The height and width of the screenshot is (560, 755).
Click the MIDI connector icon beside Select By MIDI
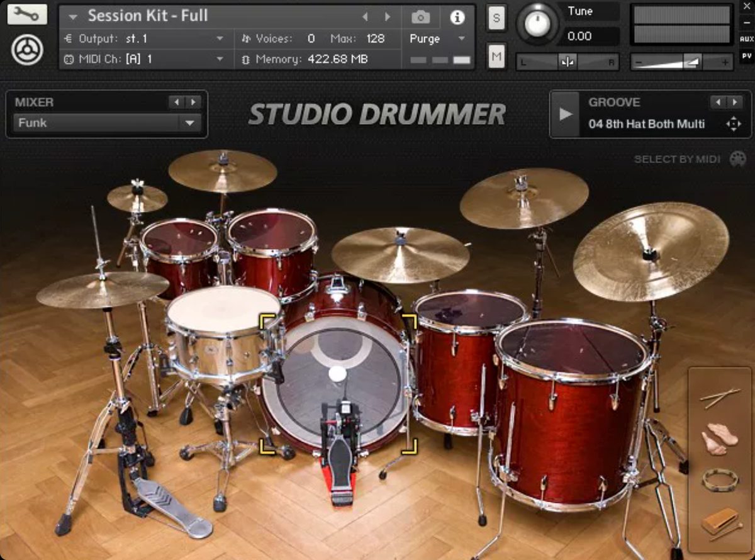pos(737,159)
